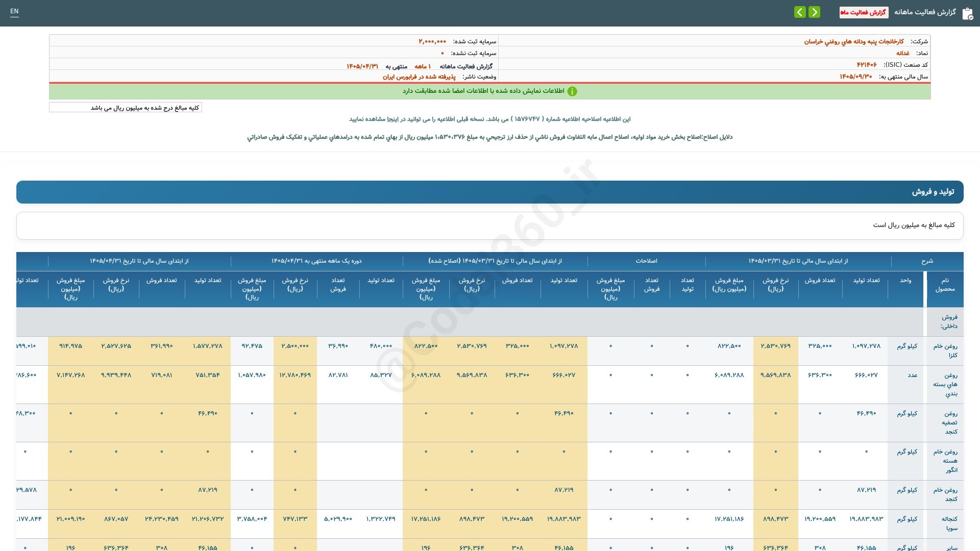Click the دوره یک ماهه منتهی به header
This screenshot has width=980, height=551.
point(316,261)
